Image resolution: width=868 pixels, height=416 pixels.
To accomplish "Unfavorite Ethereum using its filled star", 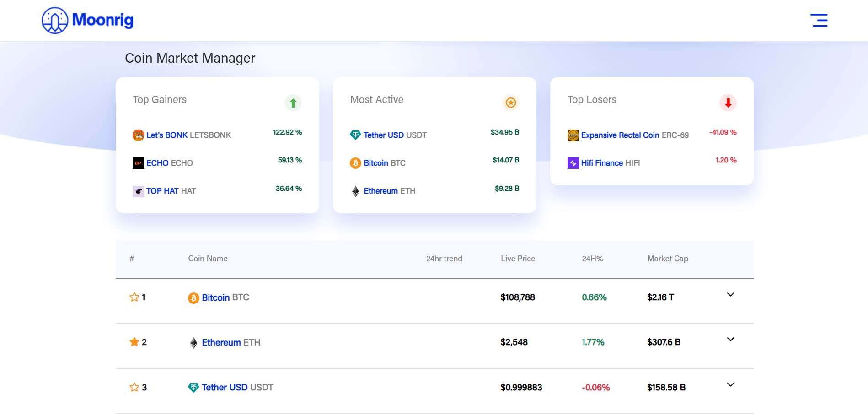I will (134, 342).
